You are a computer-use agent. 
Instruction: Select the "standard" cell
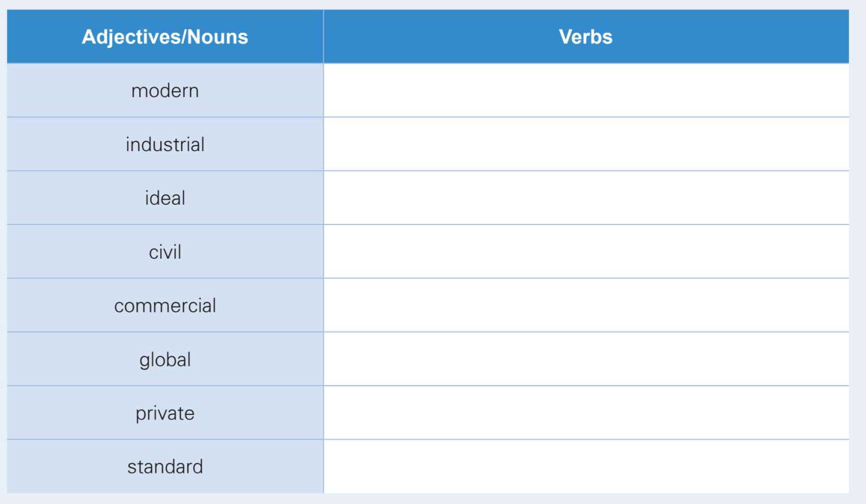pos(165,467)
